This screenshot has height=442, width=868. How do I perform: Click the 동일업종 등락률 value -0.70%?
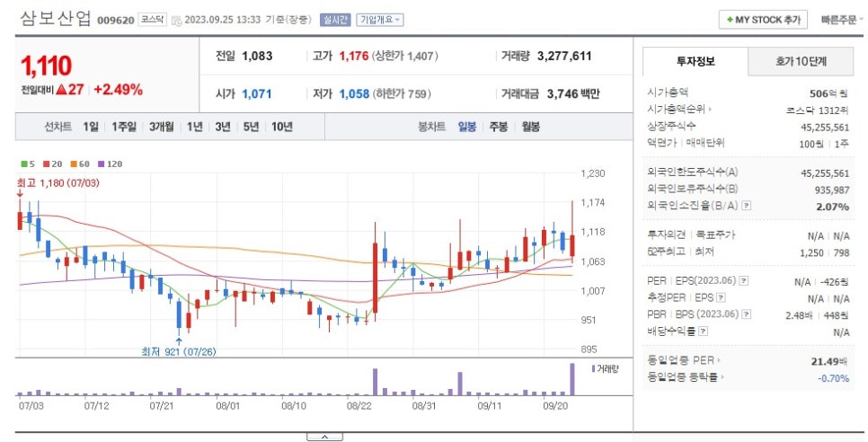click(x=833, y=378)
